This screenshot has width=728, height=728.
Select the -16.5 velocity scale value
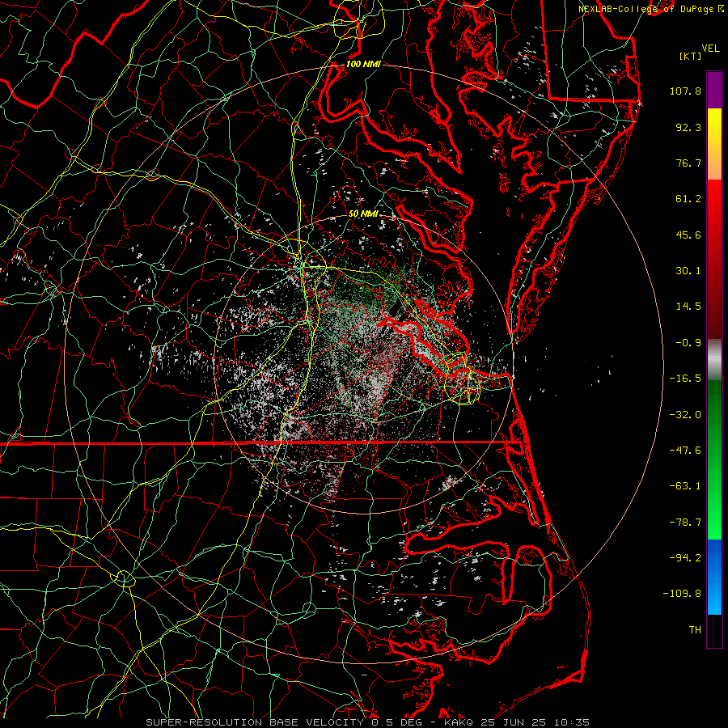tap(685, 379)
